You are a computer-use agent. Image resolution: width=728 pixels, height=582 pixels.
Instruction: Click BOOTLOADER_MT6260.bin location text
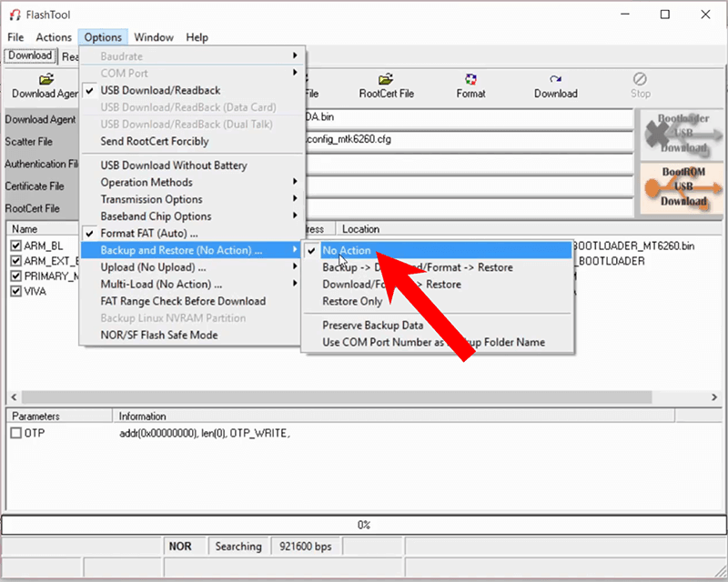tap(634, 246)
